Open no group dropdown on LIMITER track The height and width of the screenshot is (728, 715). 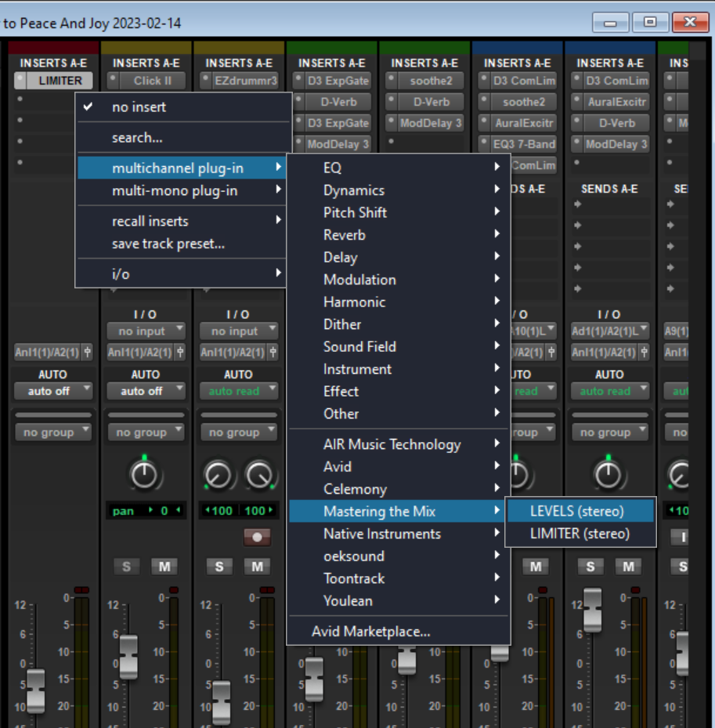(x=53, y=433)
